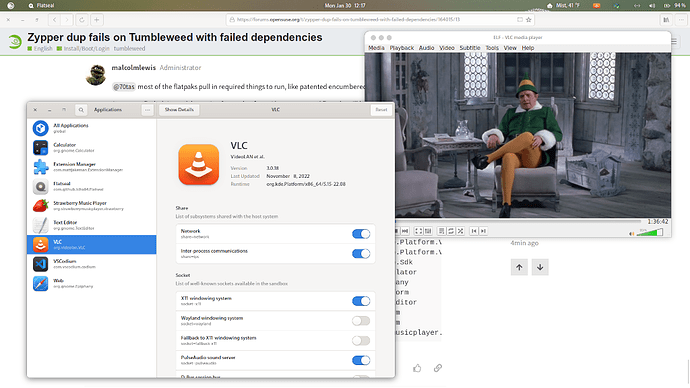Select Text Editor in Flatseal sidebar
Viewport: 690px width, 388px height.
tap(92, 225)
